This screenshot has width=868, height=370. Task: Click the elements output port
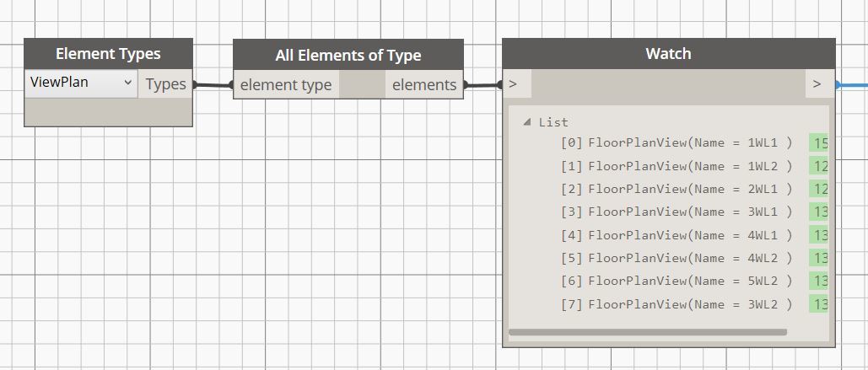[424, 85]
